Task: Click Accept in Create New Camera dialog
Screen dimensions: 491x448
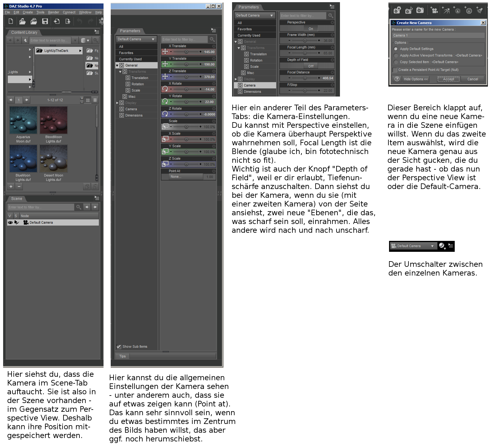Action: click(x=448, y=79)
